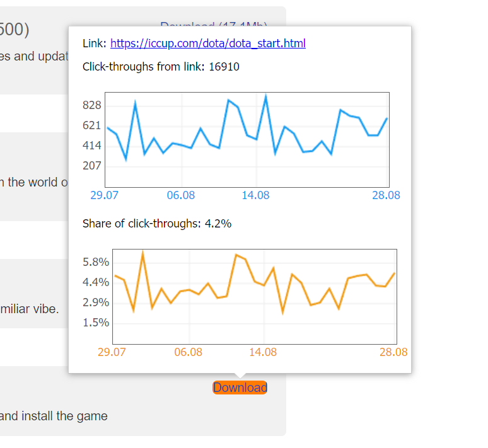Click the Share of click-throughs: 4.2% text
This screenshot has width=488, height=448.
157,224
